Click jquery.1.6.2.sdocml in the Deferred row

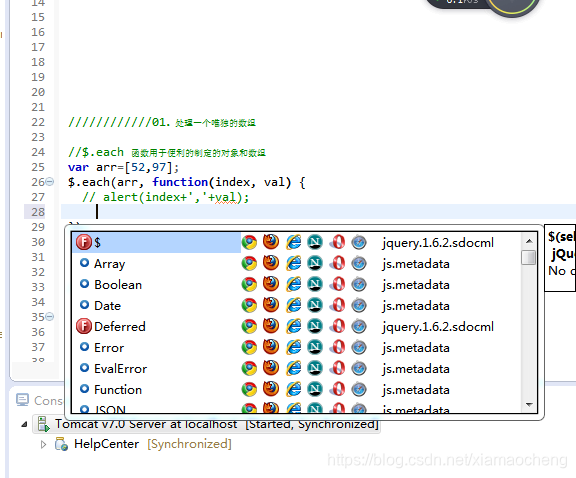tap(438, 327)
